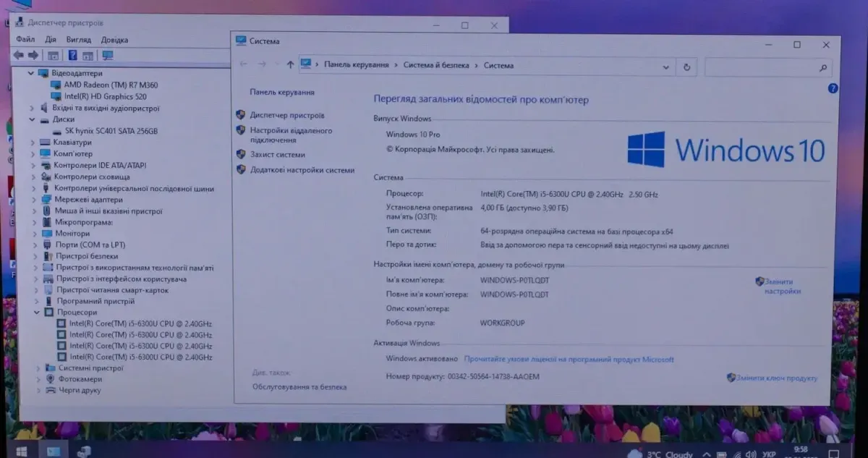
Task: Refresh the System window address bar
Action: [x=686, y=67]
